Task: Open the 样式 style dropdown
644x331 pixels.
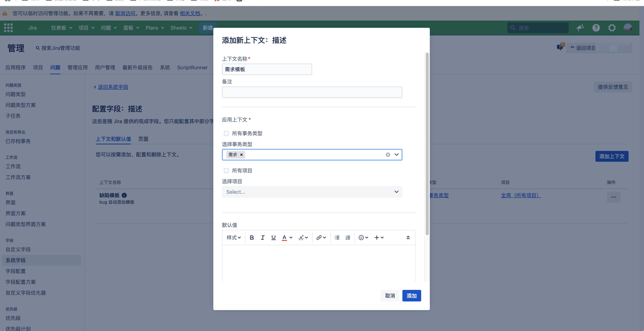Action: click(233, 237)
